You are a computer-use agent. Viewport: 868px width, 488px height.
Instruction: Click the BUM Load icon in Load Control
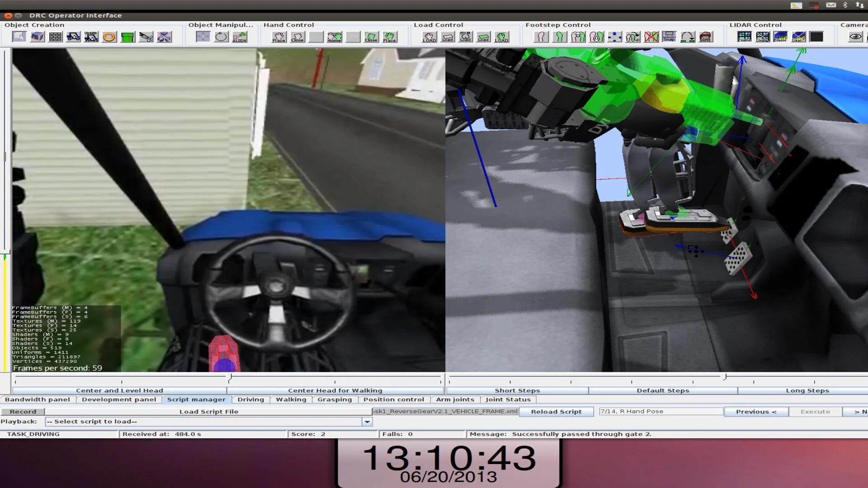(x=466, y=37)
